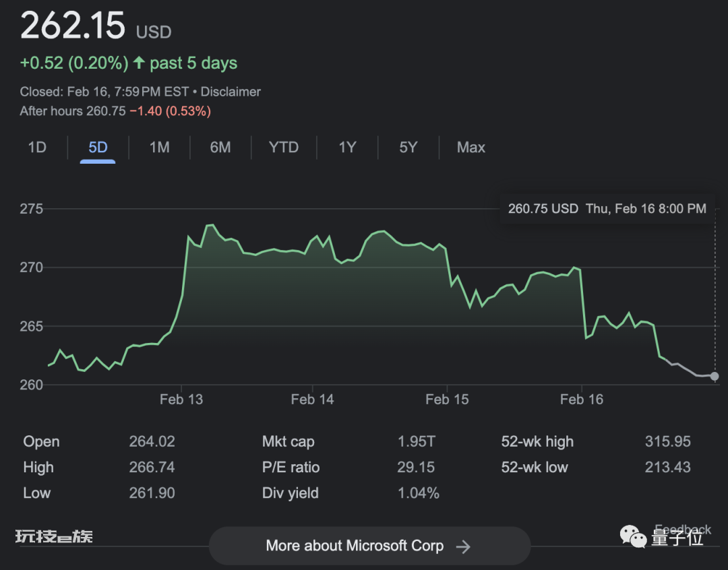Click the USD currency label
The width and height of the screenshot is (728, 570).
[154, 32]
